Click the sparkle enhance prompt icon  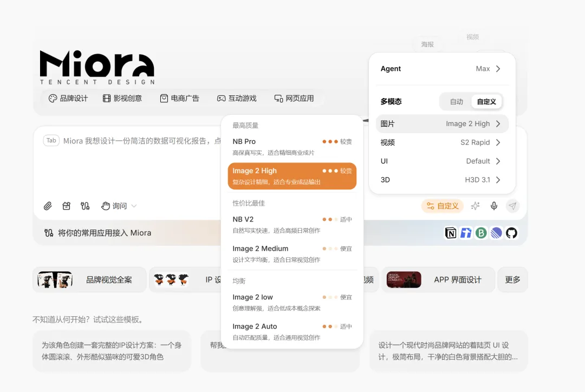(x=475, y=206)
